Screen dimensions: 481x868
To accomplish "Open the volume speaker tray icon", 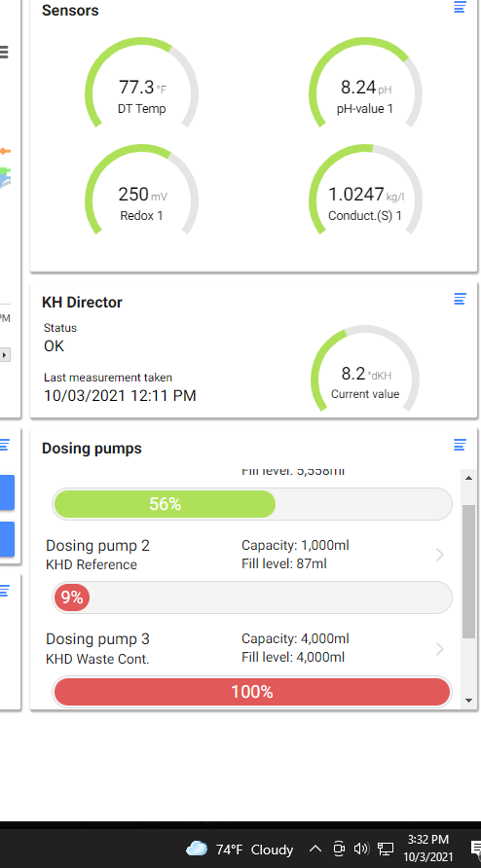I will 361,849.
